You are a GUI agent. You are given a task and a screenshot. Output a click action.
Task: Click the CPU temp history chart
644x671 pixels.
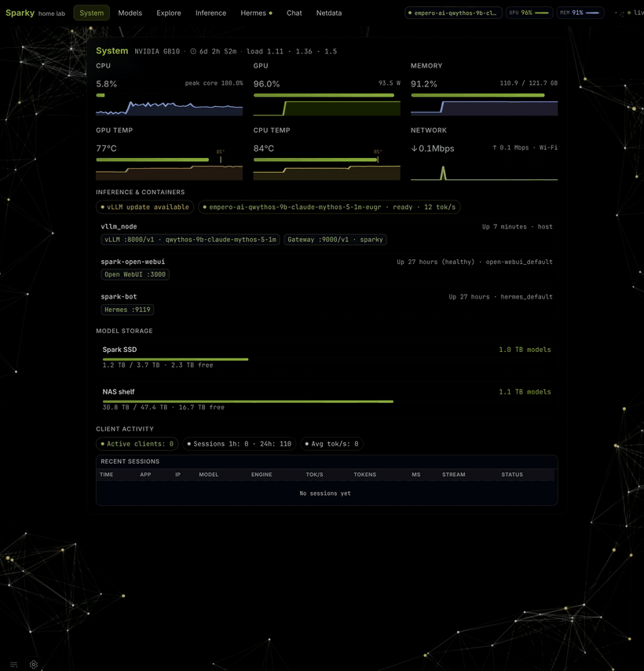(327, 173)
